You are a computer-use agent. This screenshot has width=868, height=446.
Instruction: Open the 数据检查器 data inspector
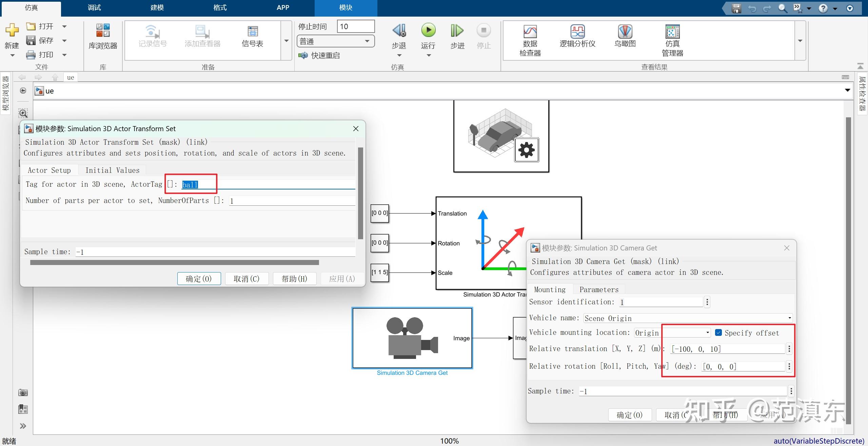pos(529,37)
